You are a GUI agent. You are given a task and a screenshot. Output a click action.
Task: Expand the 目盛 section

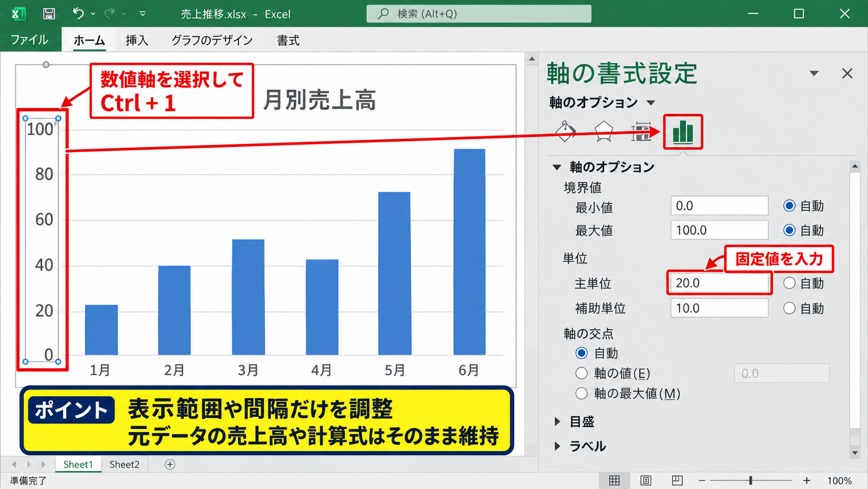(558, 421)
